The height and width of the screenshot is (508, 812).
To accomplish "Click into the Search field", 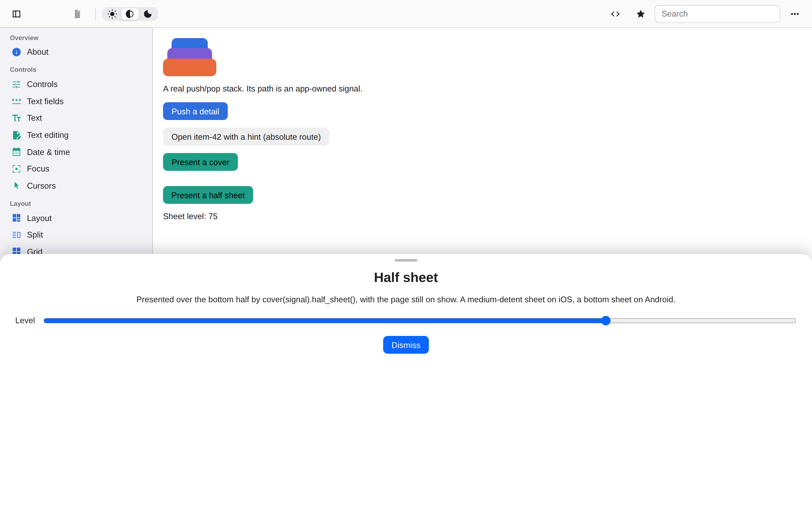I will point(717,14).
